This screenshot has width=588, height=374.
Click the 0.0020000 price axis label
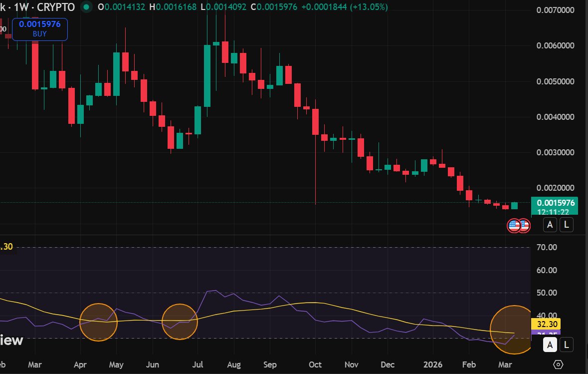click(555, 188)
